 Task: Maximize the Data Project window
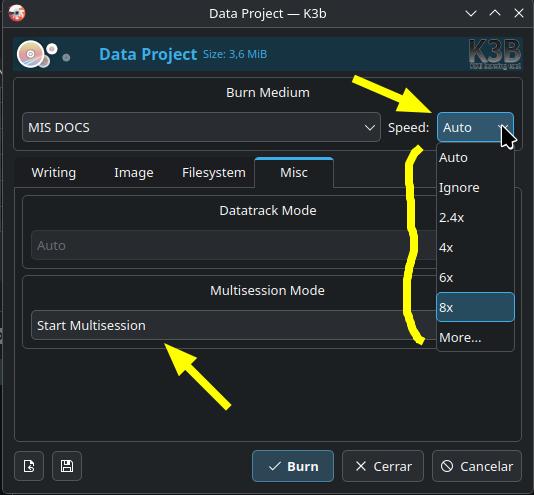(495, 14)
